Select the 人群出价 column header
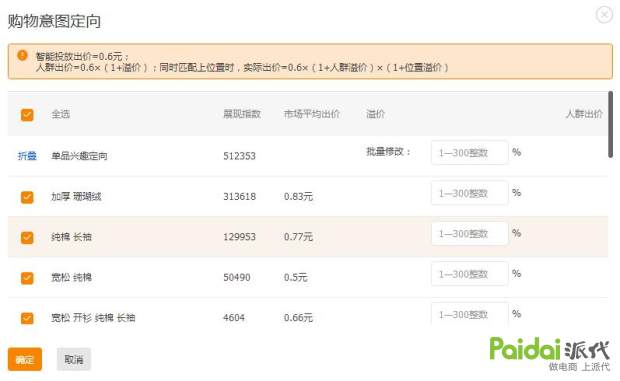620x381 pixels. pos(584,114)
